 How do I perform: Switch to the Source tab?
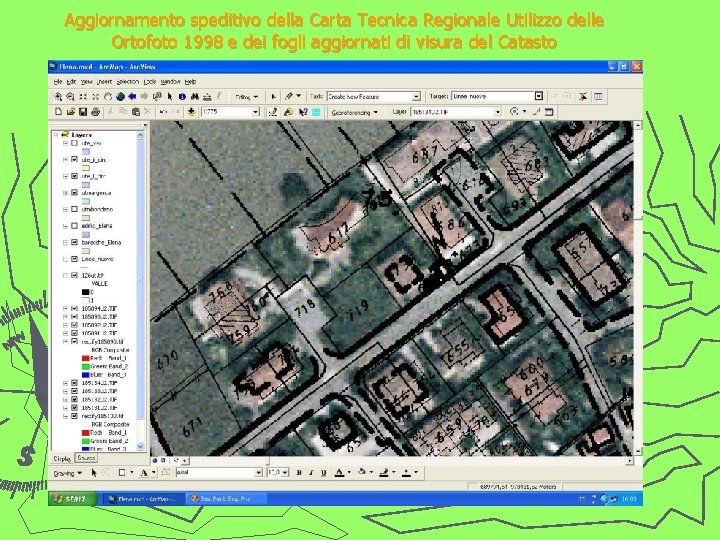86,458
